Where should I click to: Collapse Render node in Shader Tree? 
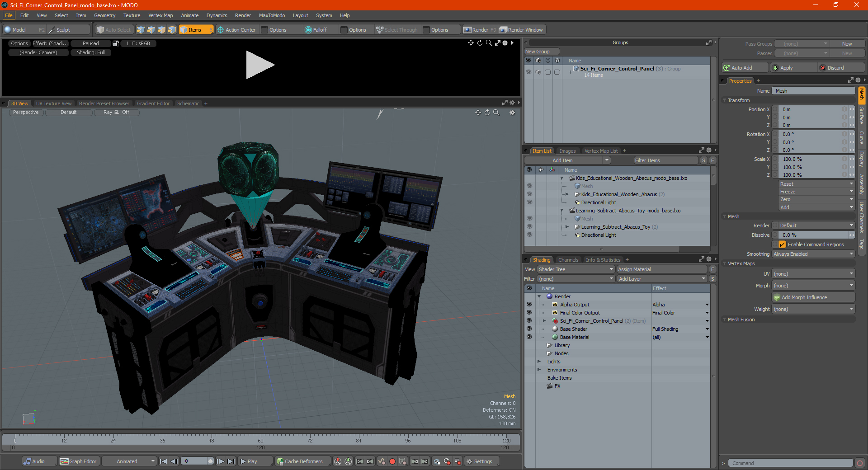pos(539,296)
